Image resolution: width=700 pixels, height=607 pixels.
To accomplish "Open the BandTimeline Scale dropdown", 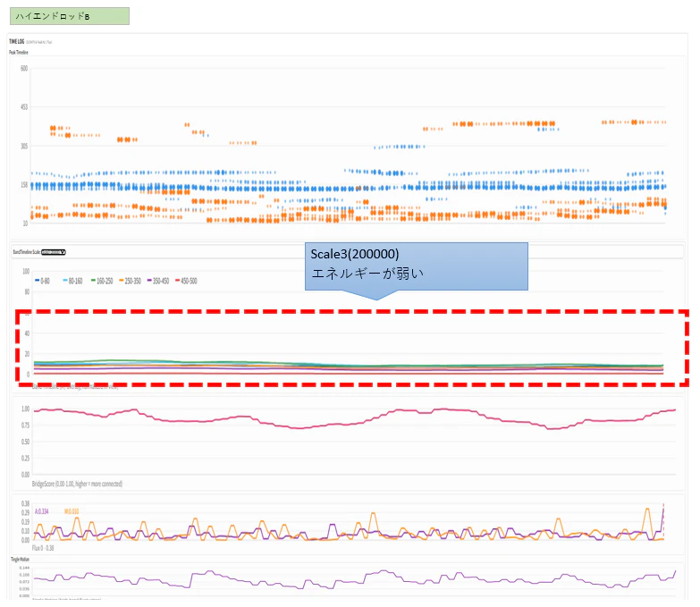I will click(53, 252).
